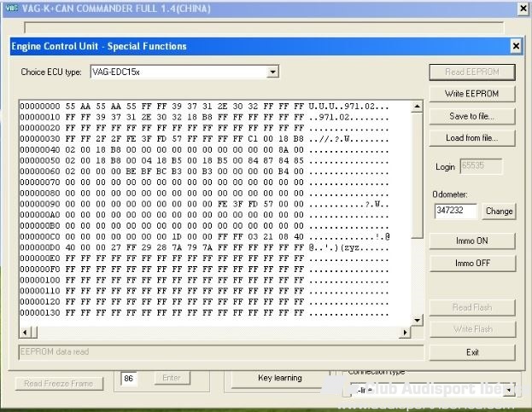
Task: Click the VAG icon in title bar
Action: pyautogui.click(x=12, y=9)
